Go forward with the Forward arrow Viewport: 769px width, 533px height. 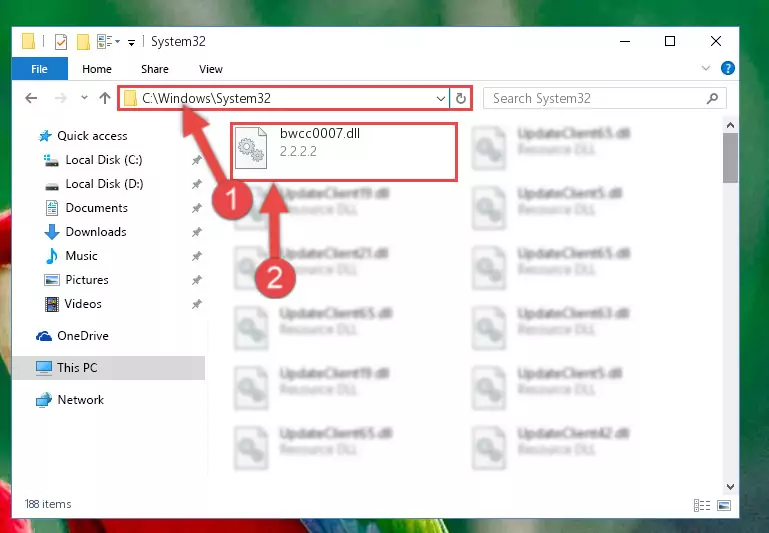pos(60,98)
